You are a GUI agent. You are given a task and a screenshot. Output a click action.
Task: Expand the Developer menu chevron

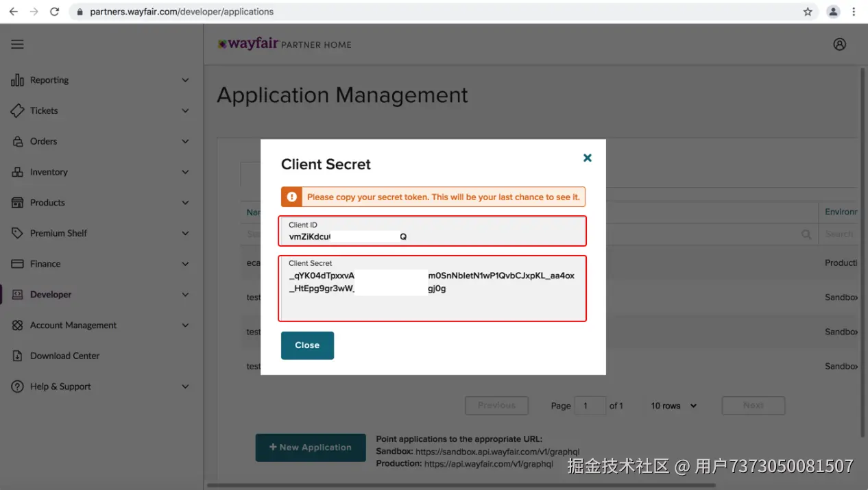point(185,295)
